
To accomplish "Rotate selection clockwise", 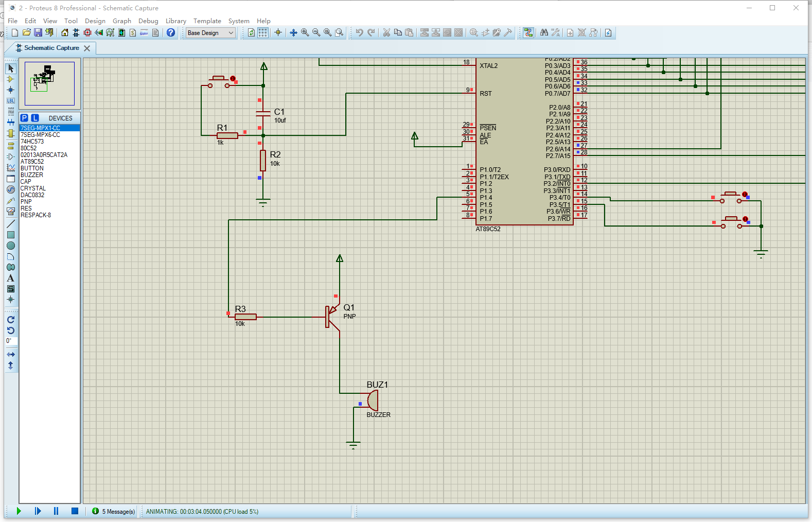I will tap(11, 320).
